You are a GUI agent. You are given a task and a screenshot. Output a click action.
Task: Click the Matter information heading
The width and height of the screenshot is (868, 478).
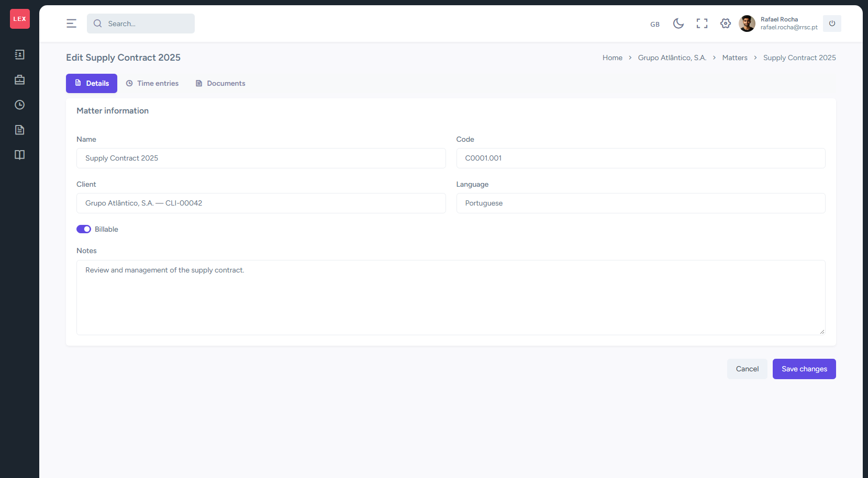[x=113, y=111]
